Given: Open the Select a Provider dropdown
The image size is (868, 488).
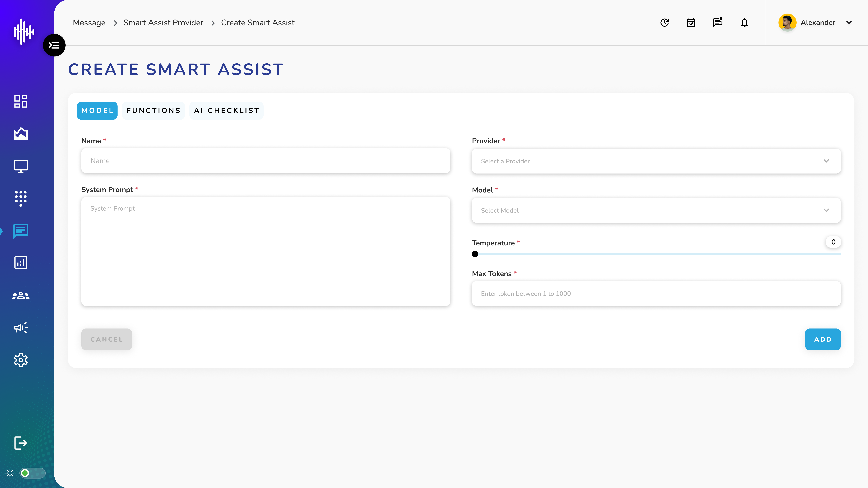Looking at the screenshot, I should click(656, 161).
